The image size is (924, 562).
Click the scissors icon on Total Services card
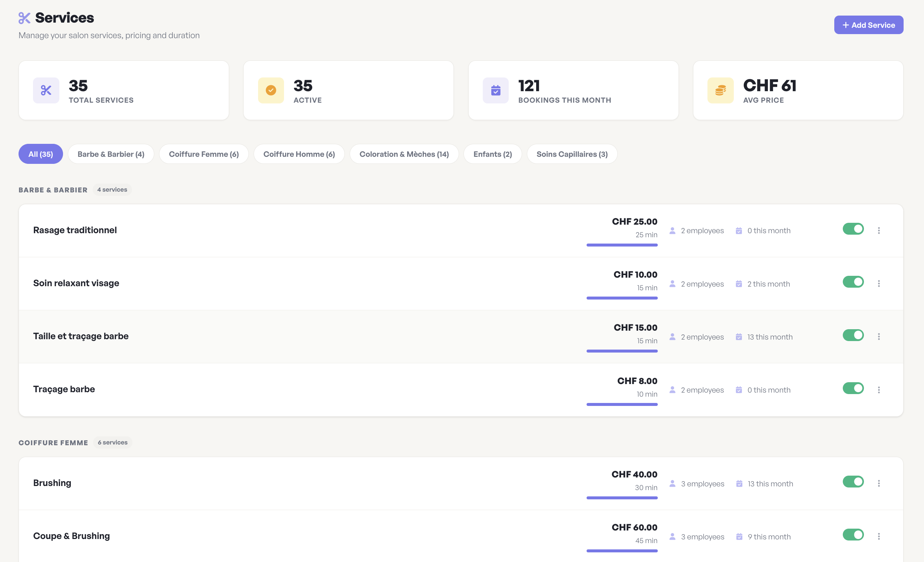tap(46, 90)
